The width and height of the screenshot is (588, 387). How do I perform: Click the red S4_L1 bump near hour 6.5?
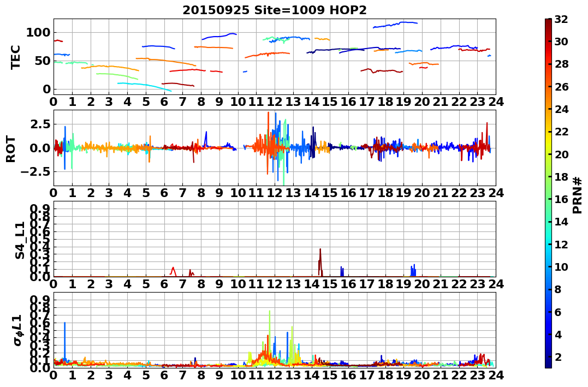tap(173, 271)
